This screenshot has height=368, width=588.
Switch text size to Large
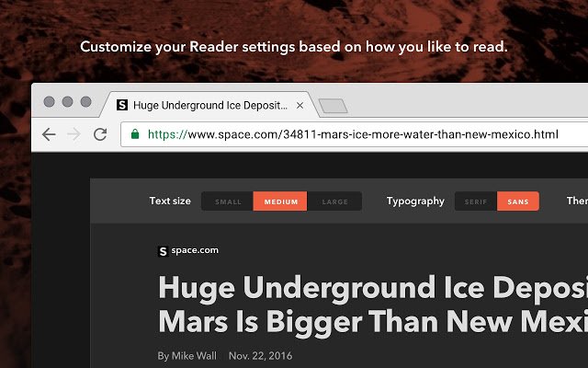tap(334, 201)
